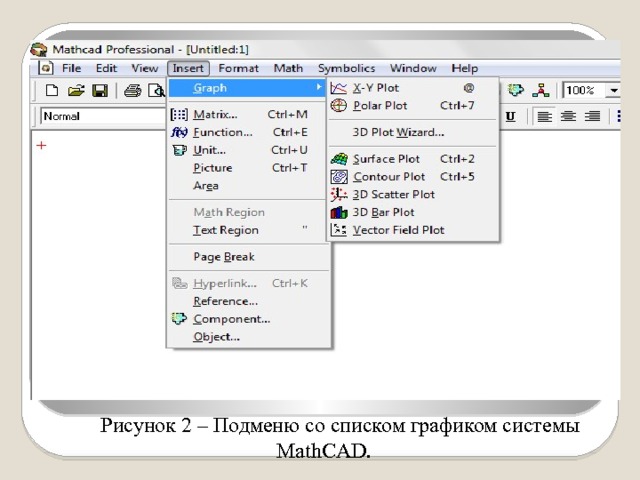Screen dimensions: 640x480
Task: Click the bullets icon at the toolbar edge
Action: pyautogui.click(x=618, y=116)
